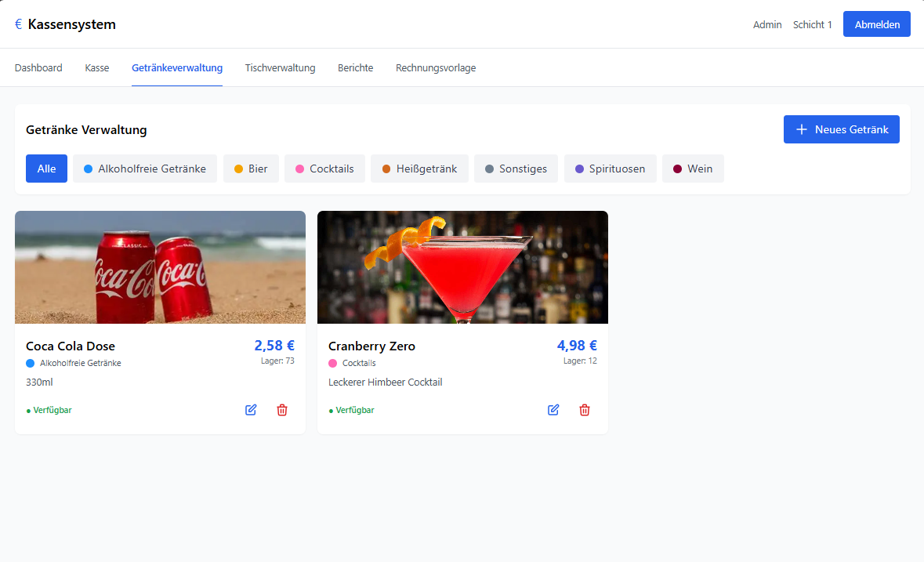Click the Leckerer Himbeer Cocktail description
The width and height of the screenshot is (924, 562).
(386, 383)
